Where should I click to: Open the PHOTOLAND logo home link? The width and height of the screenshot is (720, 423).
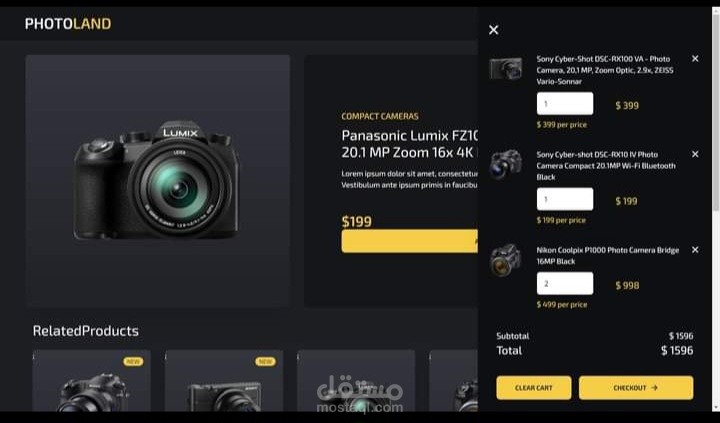(x=68, y=24)
